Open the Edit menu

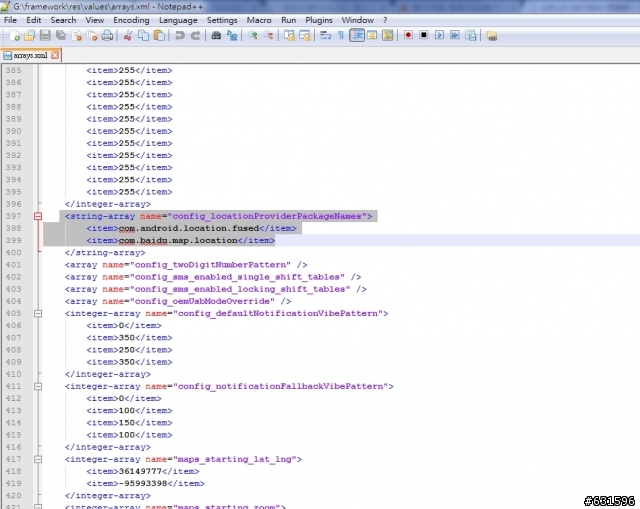tap(33, 20)
